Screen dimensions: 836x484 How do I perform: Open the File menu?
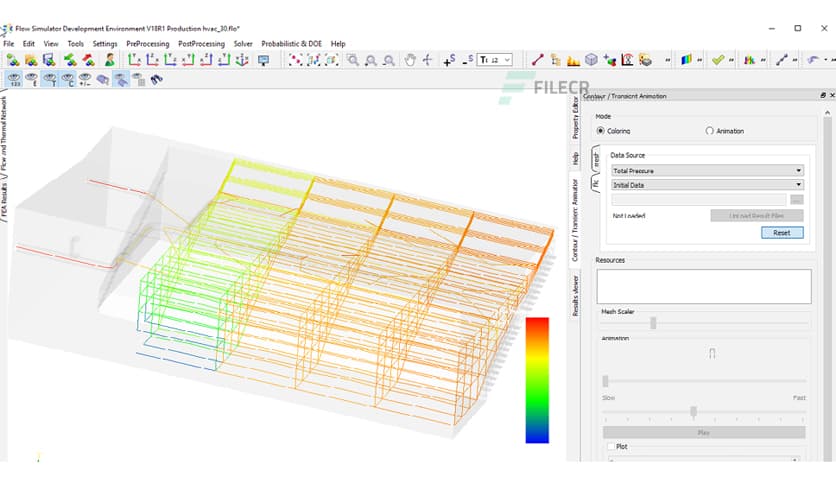[9, 44]
